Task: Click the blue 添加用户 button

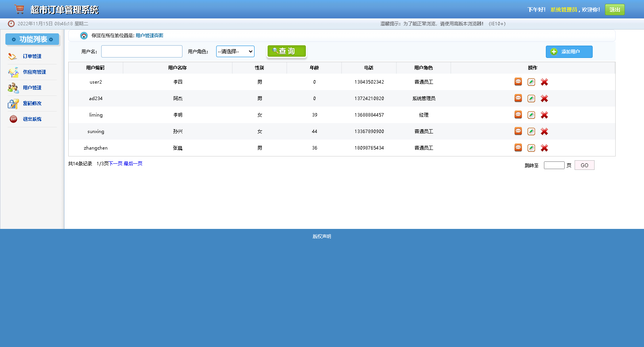Action: 569,51
